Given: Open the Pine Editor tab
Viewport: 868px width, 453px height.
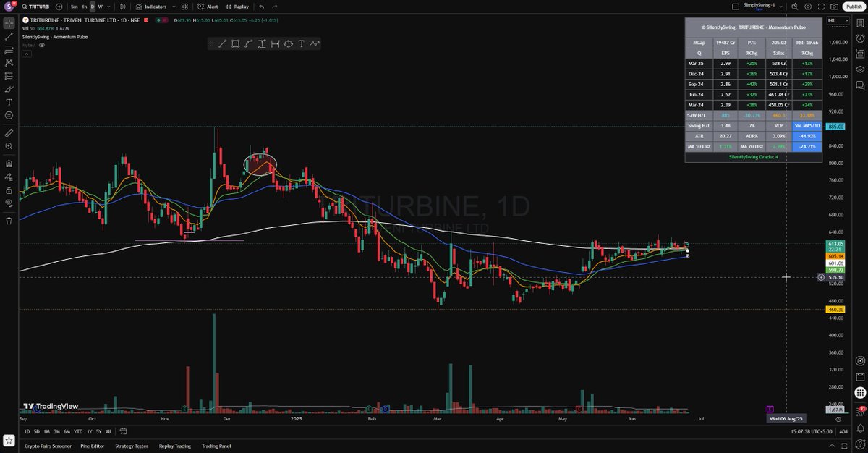Looking at the screenshot, I should point(93,446).
